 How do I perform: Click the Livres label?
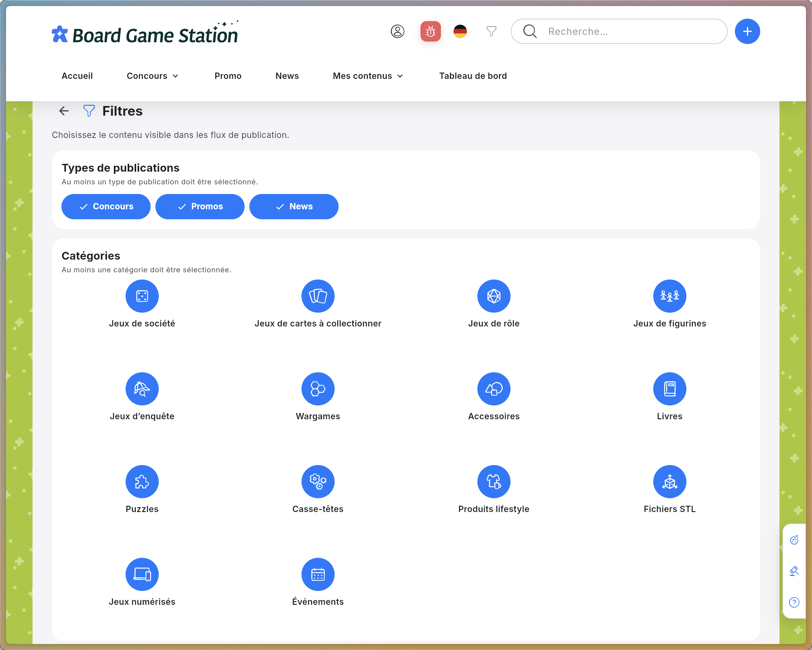click(670, 416)
